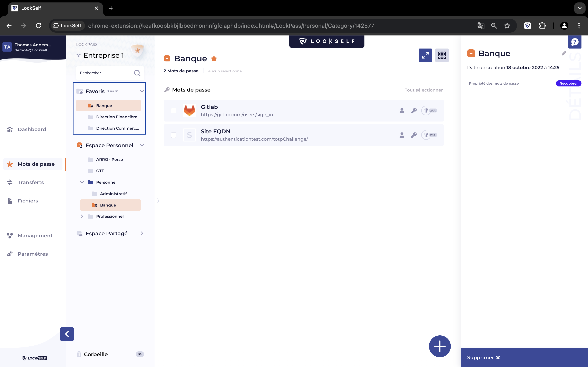Check the Gitlab entry checkbox
588x367 pixels.
[x=174, y=111]
